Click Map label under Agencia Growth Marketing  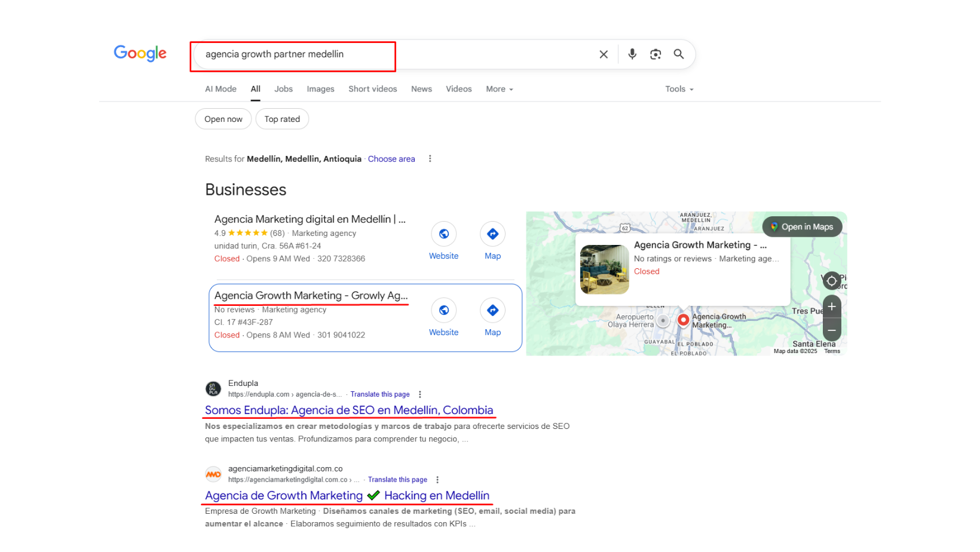point(493,332)
